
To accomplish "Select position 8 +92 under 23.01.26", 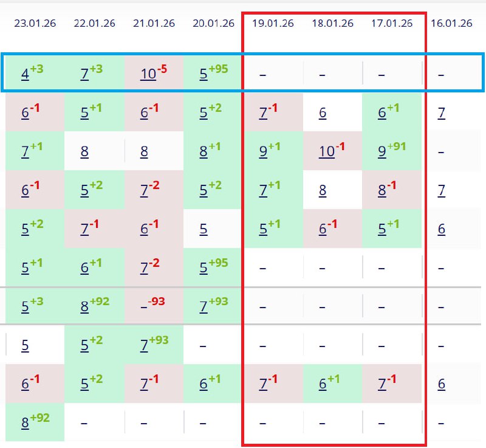I will click(26, 422).
